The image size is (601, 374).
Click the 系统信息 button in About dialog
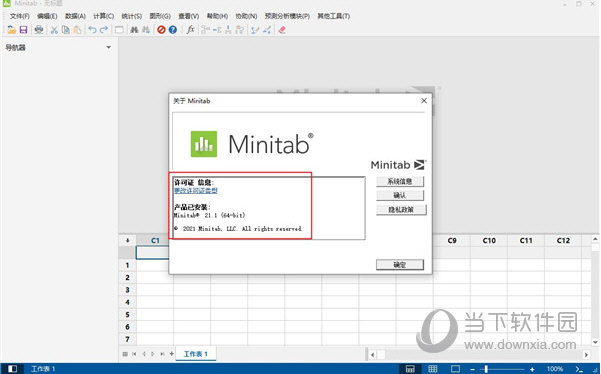[x=400, y=182]
